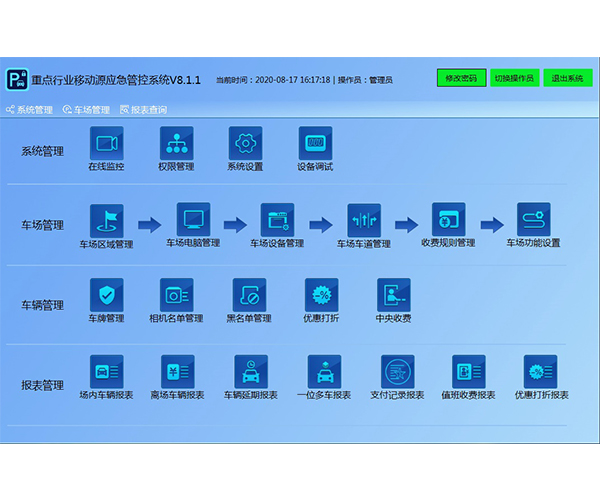Open the 设备调试 device debugging icon
The image size is (600, 500).
coord(315,142)
